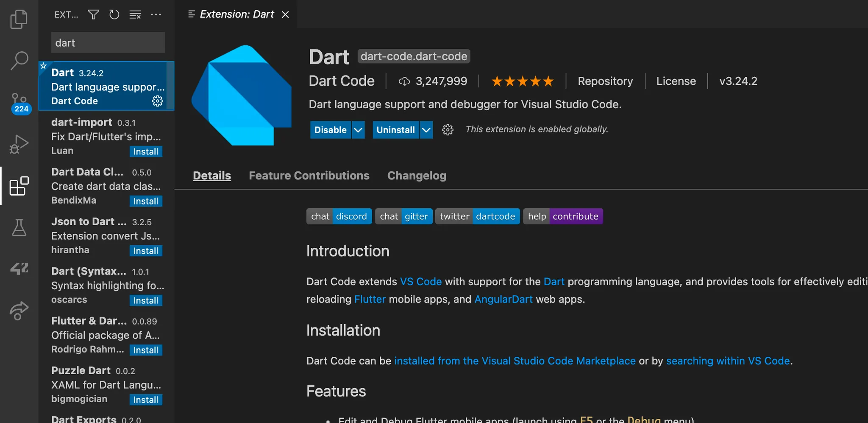
Task: Clear extensions search results icon
Action: coord(135,15)
